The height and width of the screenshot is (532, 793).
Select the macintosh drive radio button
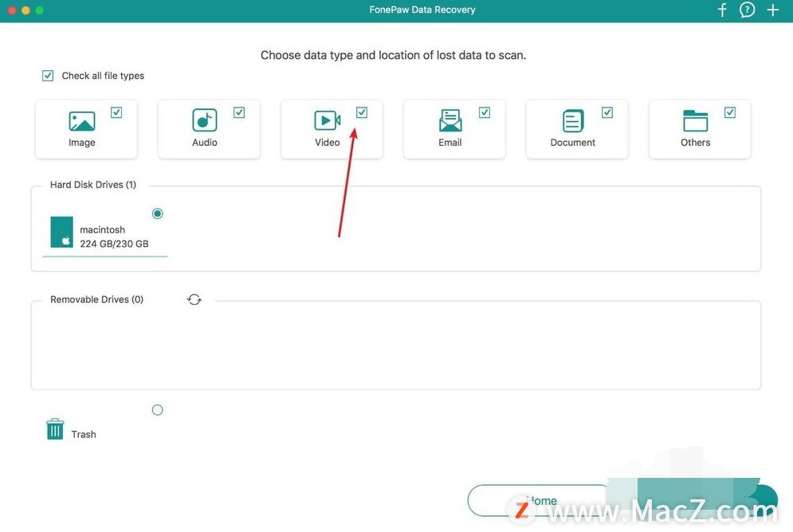[158, 213]
